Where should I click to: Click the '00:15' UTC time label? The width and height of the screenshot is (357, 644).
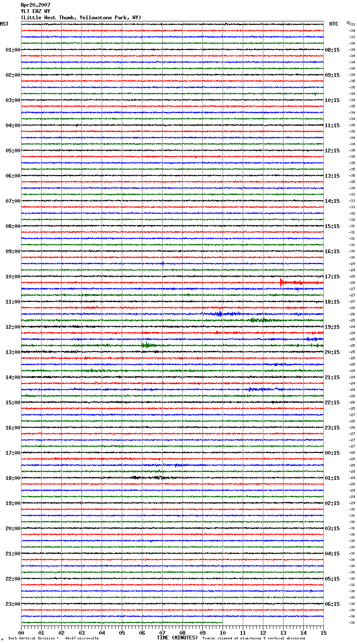[332, 453]
